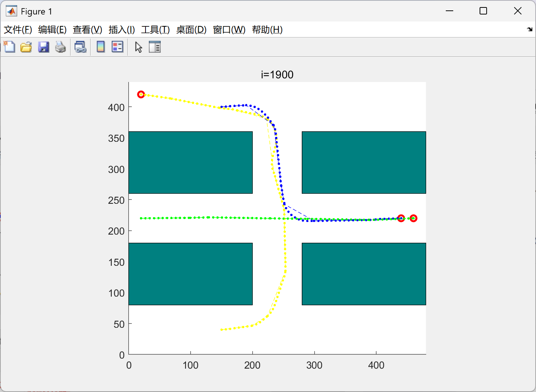
Task: Click the y-axis tick label 150
Action: click(116, 262)
